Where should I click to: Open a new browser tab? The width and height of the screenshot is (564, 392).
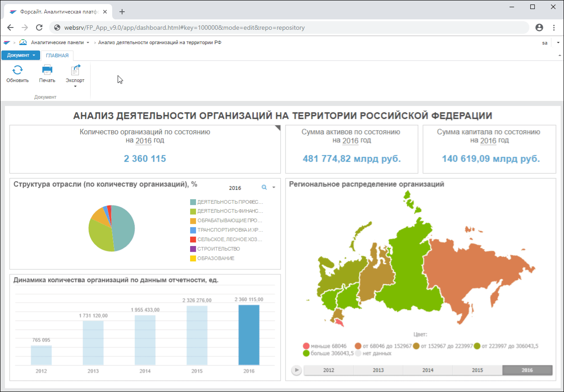coord(122,12)
